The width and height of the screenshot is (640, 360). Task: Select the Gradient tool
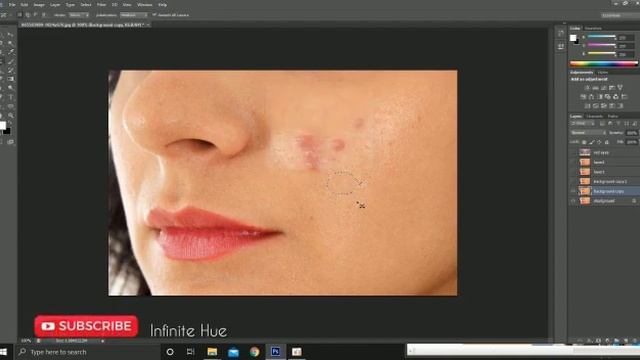(11, 79)
